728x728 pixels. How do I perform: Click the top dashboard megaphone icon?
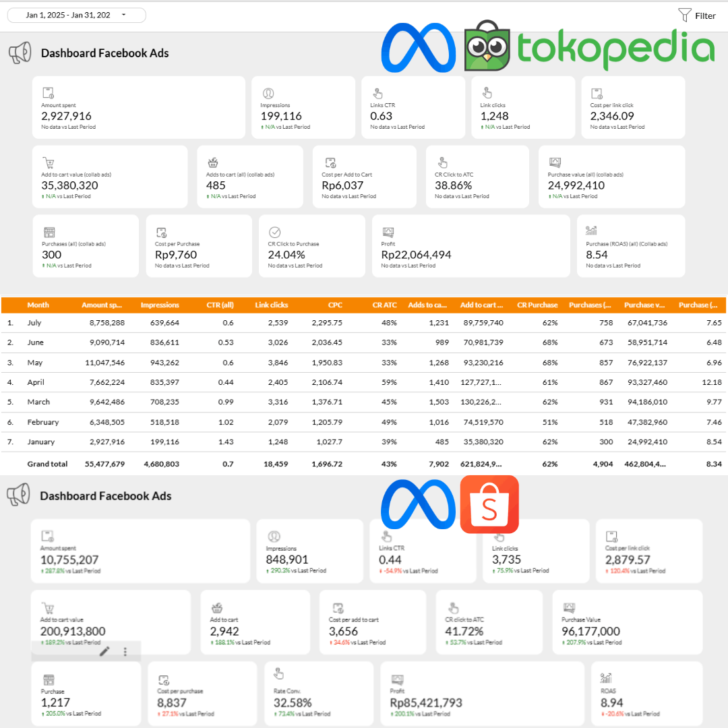[20, 53]
